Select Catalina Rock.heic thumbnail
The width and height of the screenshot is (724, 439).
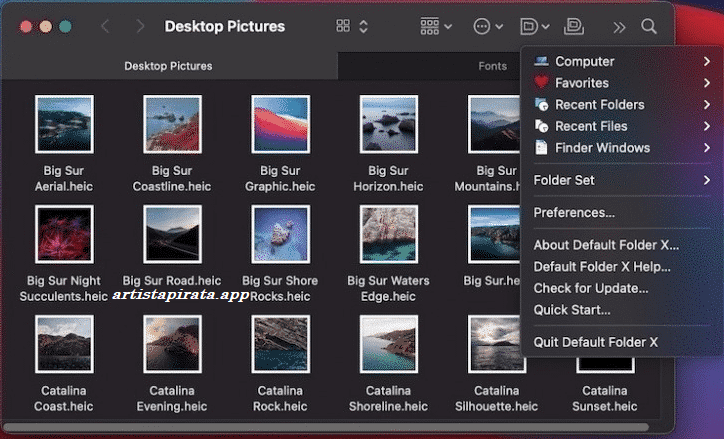281,344
